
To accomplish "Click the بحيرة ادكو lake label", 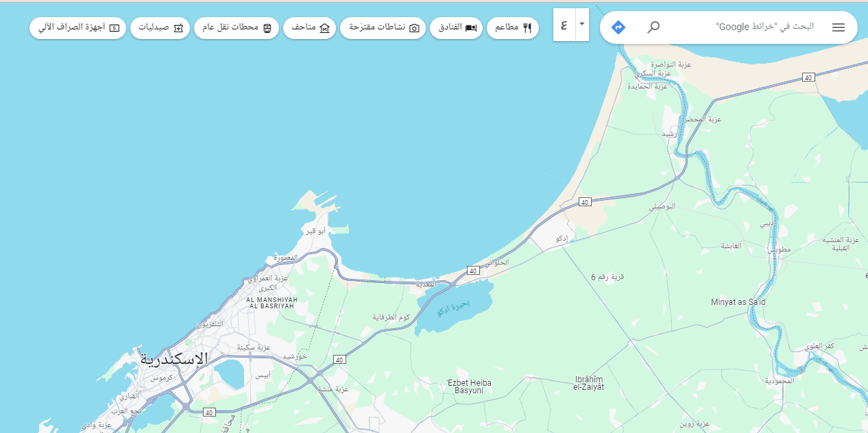I will click(454, 308).
